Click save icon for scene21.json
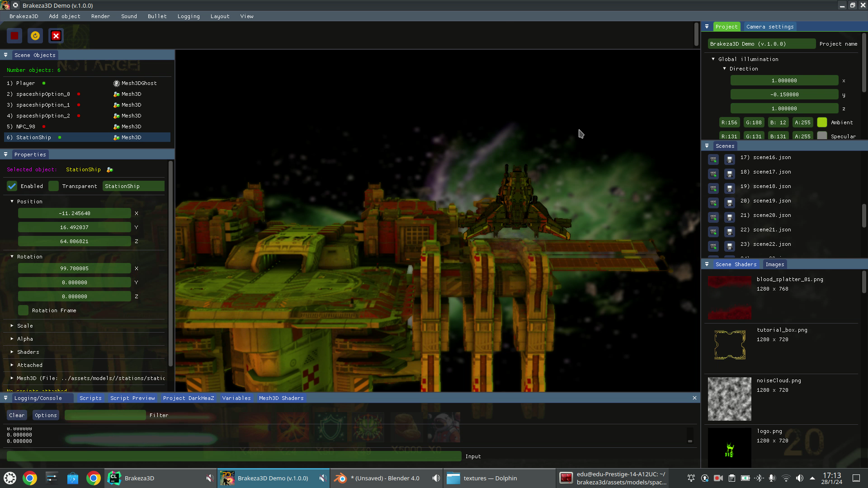 [x=729, y=231]
